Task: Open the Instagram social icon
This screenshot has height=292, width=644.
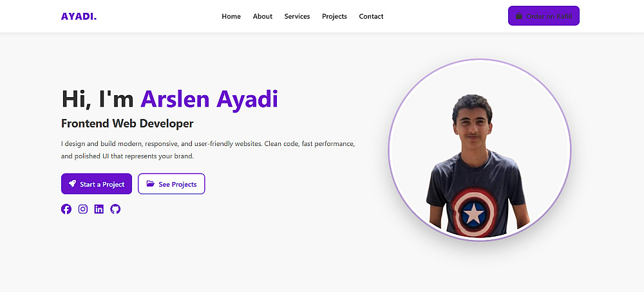Action: 83,209
